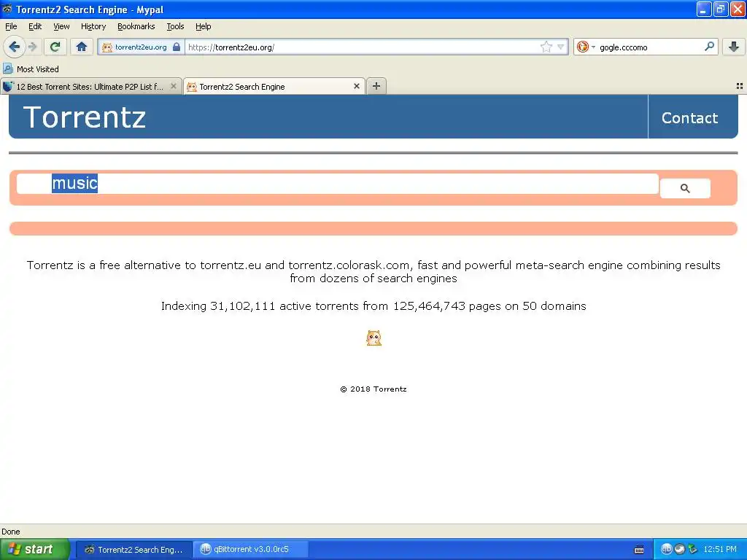Click the magnifier in the browser search box
This screenshot has width=747, height=560.
709,47
